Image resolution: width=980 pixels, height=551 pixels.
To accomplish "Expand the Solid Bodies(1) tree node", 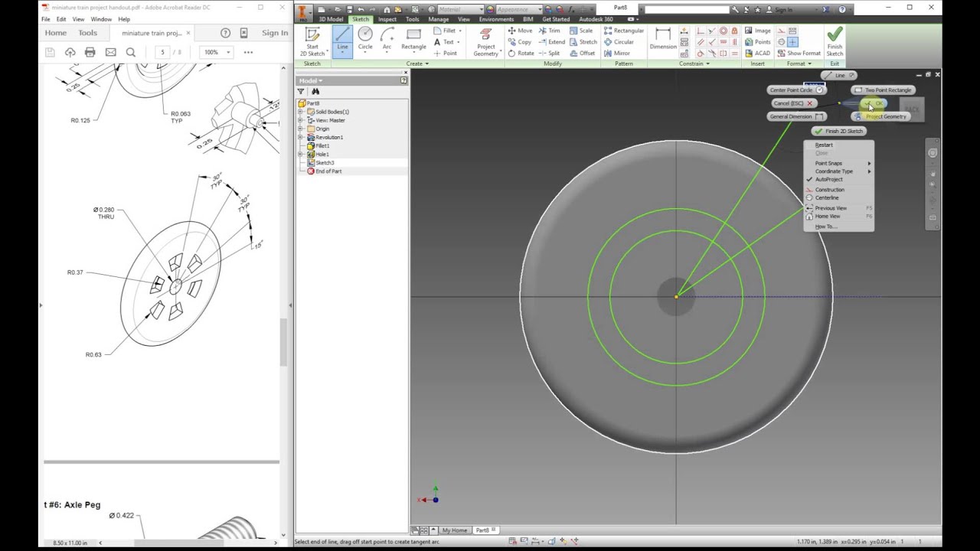I will tap(301, 112).
